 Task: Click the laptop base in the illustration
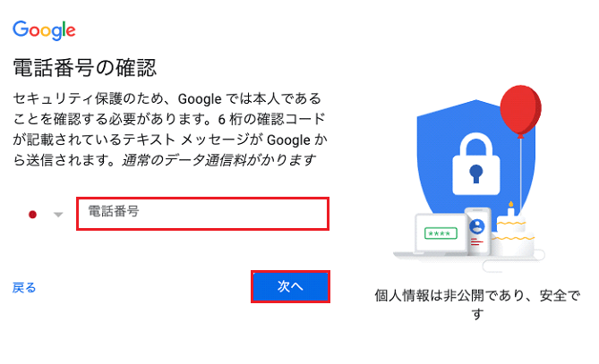click(428, 252)
